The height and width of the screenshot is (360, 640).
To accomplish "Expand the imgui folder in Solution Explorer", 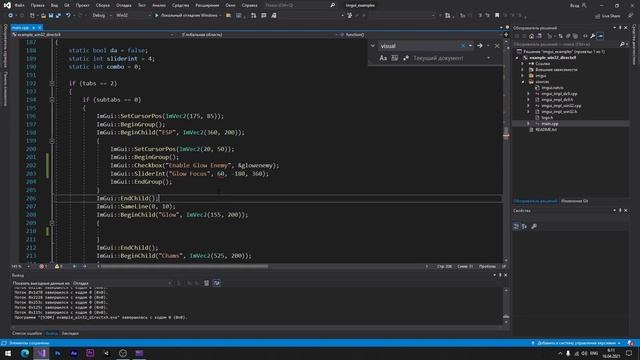I will 523,76.
